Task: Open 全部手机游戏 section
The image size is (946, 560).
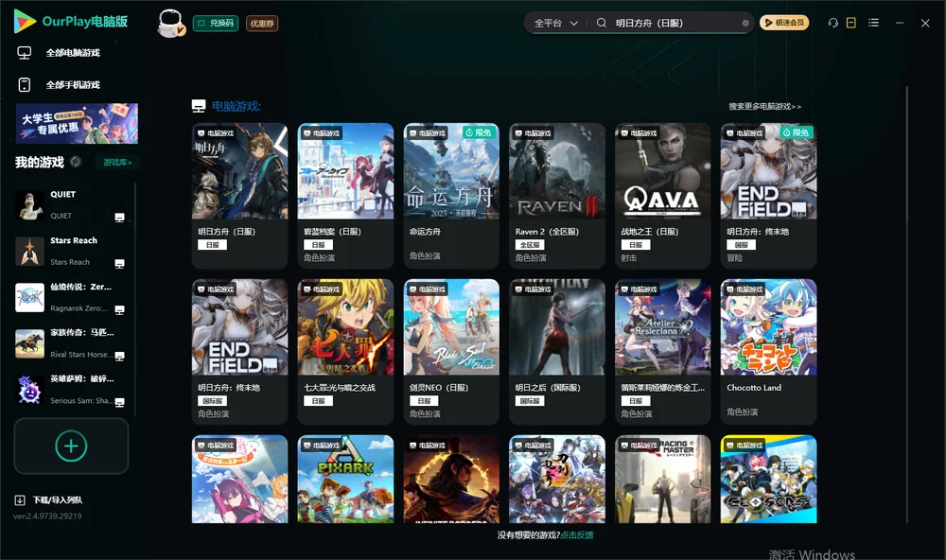Action: click(x=73, y=85)
